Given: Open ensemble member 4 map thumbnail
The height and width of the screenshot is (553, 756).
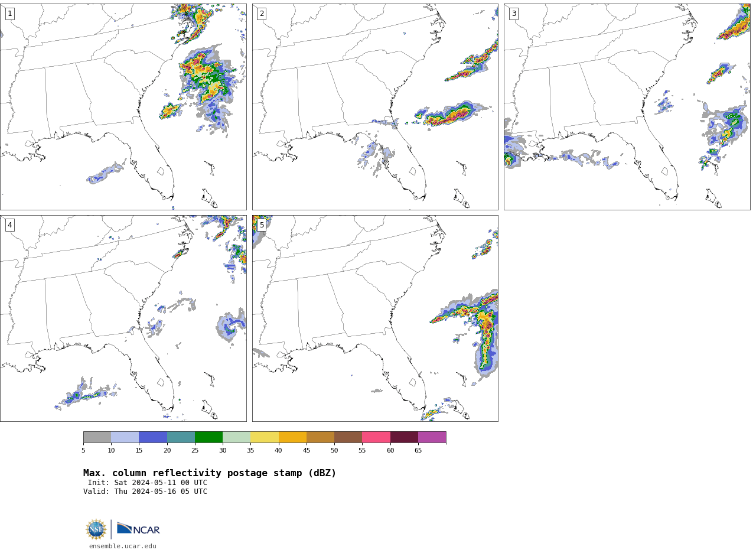Looking at the screenshot, I should click(123, 318).
